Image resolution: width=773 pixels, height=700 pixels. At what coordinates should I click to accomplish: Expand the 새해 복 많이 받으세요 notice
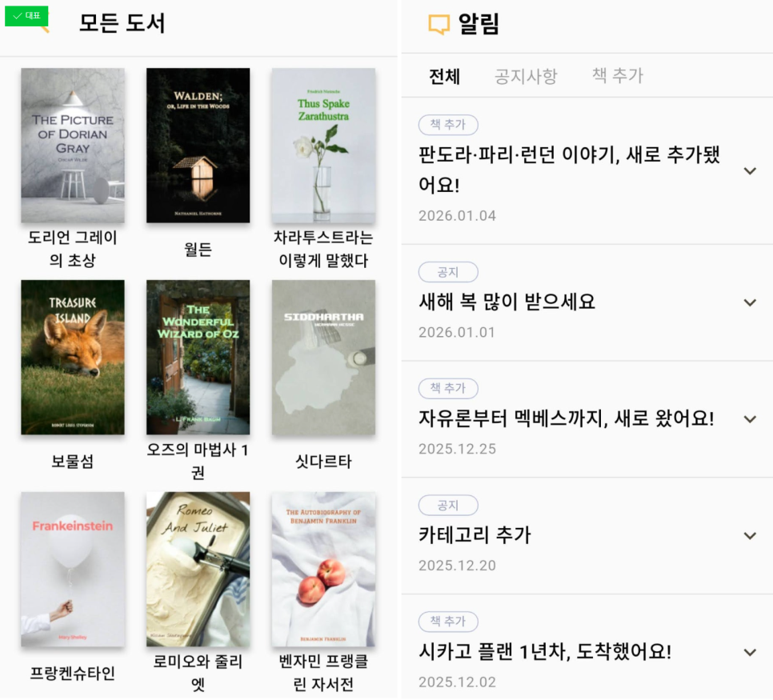point(750,302)
